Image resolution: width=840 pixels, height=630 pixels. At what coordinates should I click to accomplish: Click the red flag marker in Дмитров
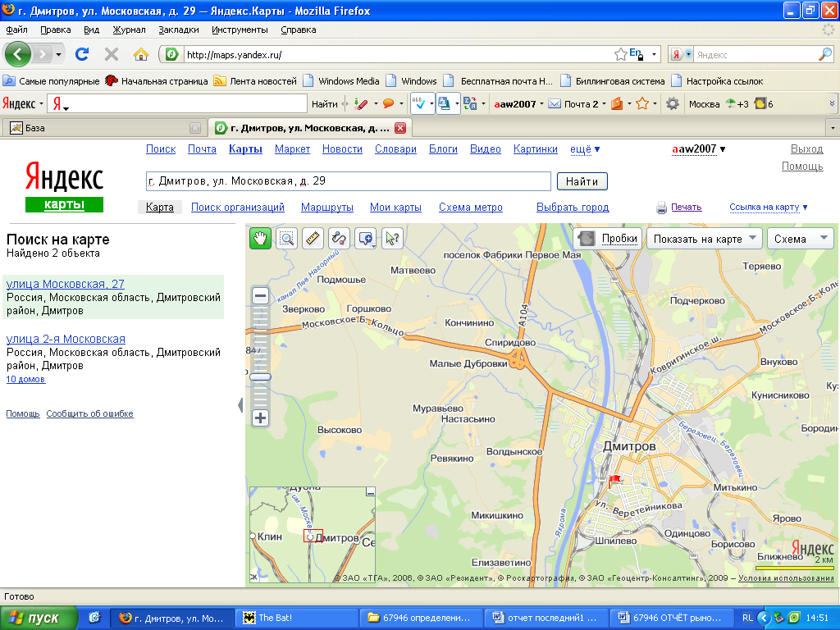pyautogui.click(x=614, y=480)
